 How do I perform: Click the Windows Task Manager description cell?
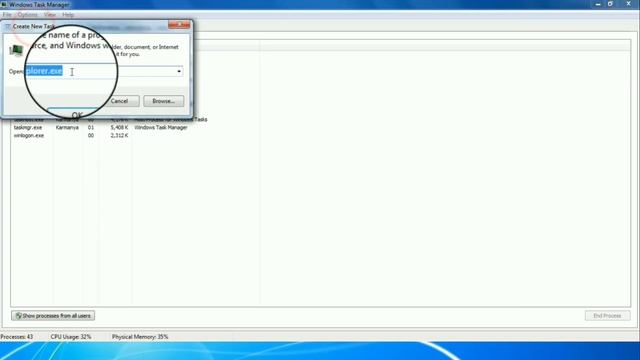pos(161,127)
